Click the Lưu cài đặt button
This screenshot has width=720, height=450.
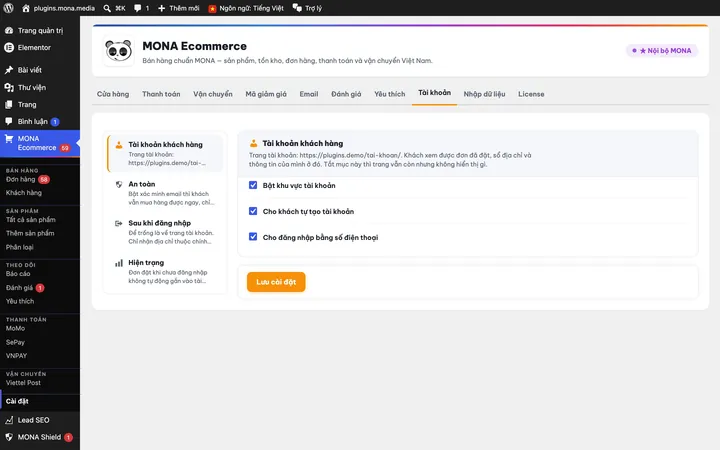[x=276, y=282]
